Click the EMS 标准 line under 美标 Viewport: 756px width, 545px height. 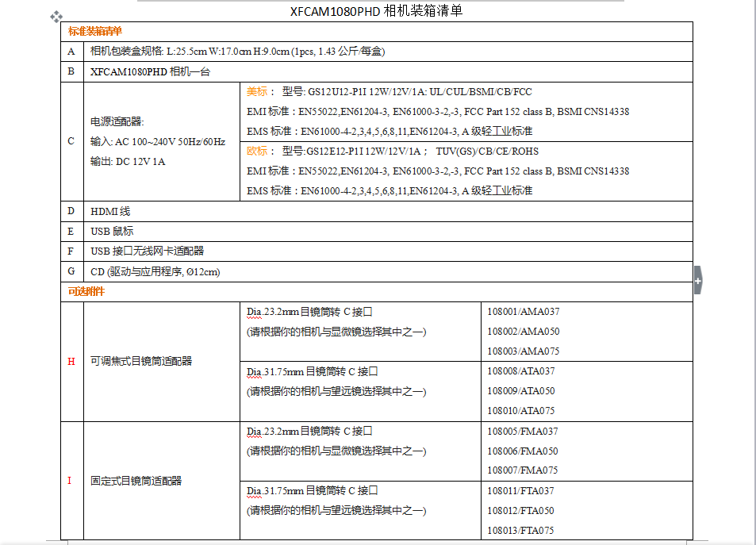pos(390,131)
